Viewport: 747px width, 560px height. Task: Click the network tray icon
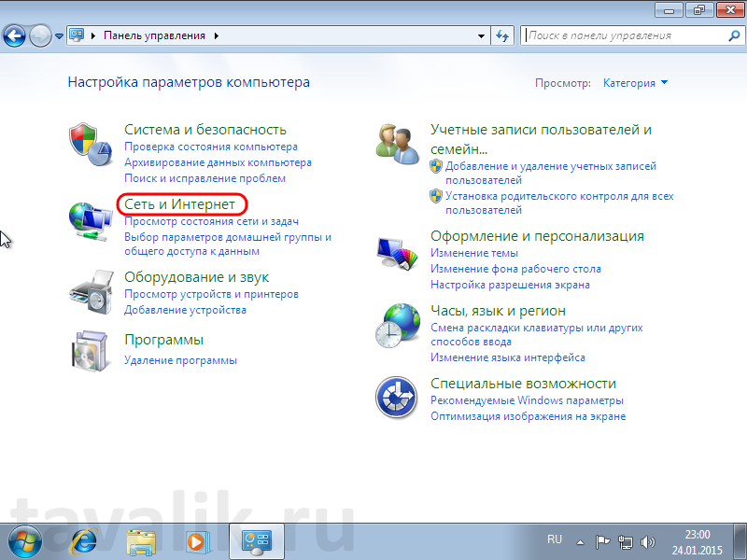point(625,542)
